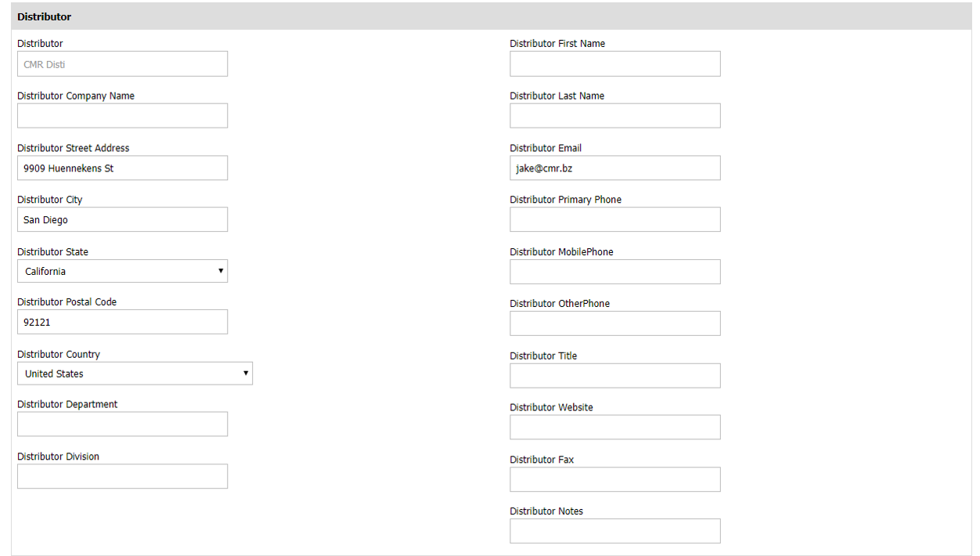
Task: Expand the Distributor Country dropdown
Action: pos(135,374)
